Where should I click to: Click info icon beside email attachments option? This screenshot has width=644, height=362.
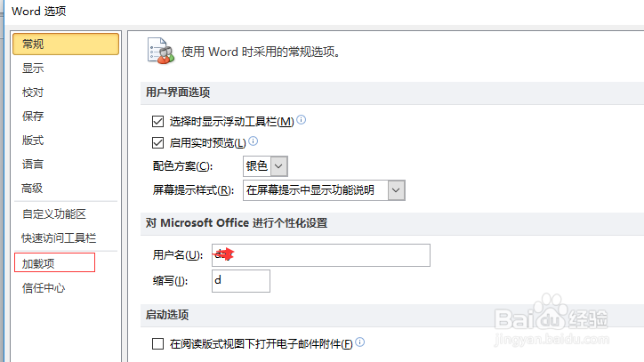[x=359, y=342]
